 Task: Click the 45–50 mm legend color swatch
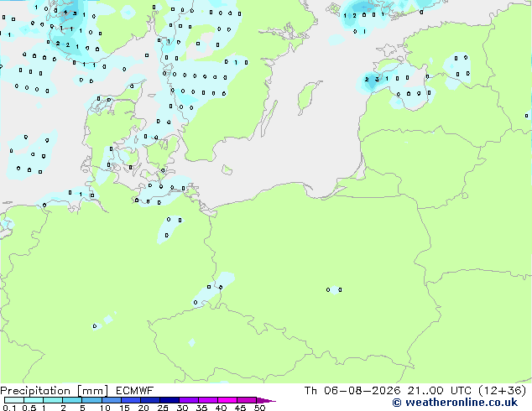click(x=247, y=400)
